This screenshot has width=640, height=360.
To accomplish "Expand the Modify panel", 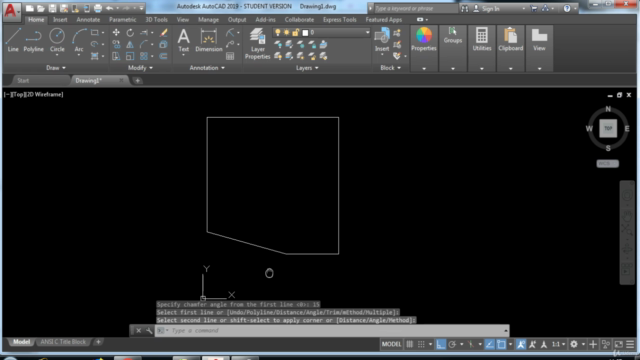I will 140,68.
